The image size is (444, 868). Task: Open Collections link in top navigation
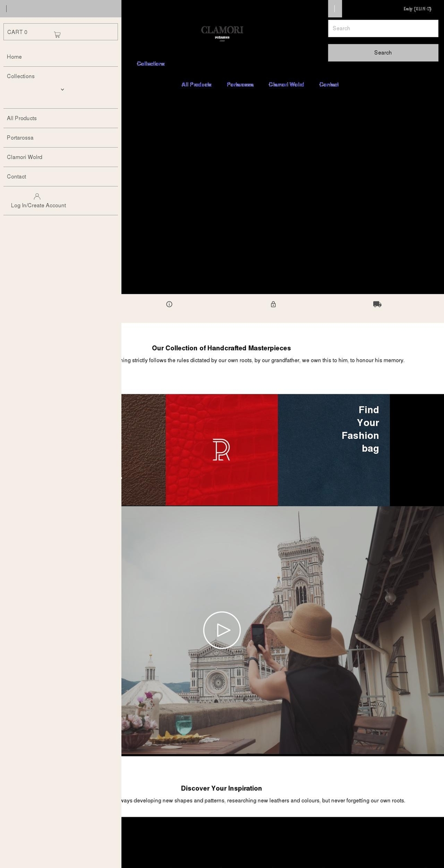[151, 64]
